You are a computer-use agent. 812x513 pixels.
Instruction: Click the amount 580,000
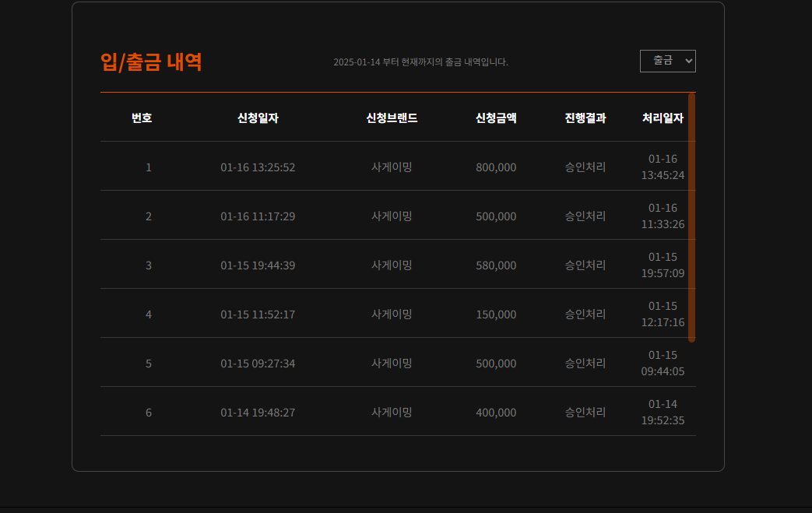(496, 265)
